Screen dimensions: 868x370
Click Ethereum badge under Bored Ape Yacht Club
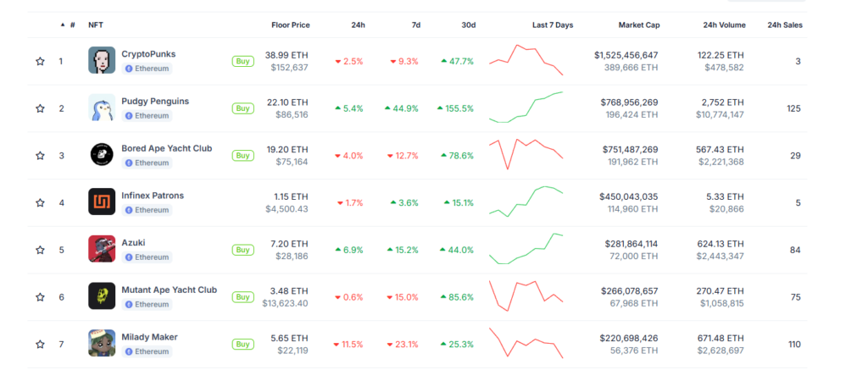[147, 163]
